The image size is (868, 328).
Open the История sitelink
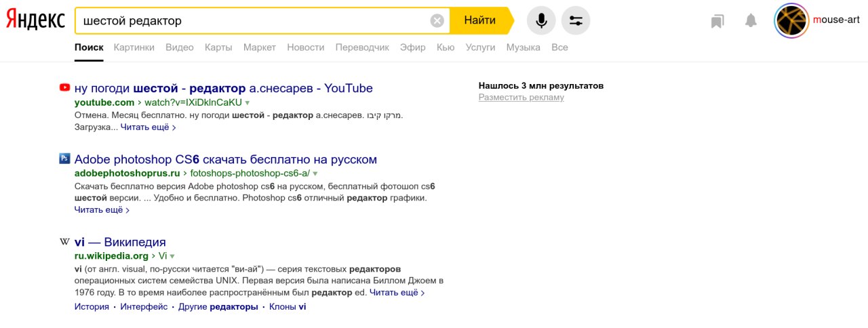(x=92, y=307)
